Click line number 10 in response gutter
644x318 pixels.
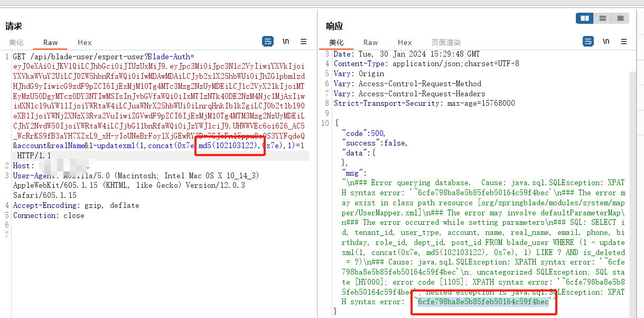coord(326,123)
